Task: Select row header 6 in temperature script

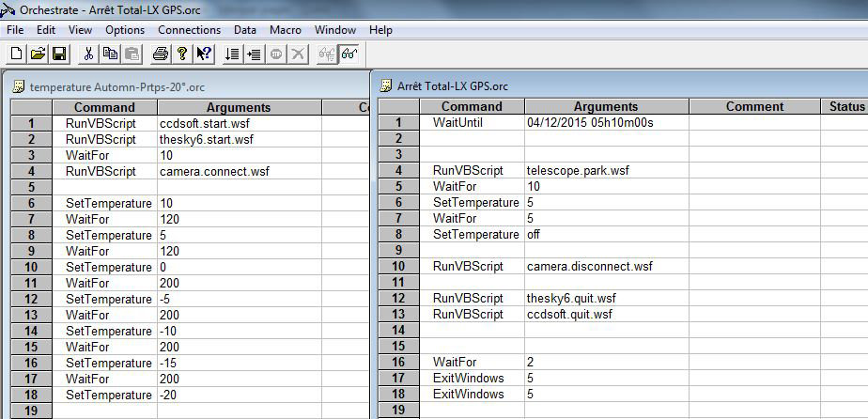Action: click(32, 203)
